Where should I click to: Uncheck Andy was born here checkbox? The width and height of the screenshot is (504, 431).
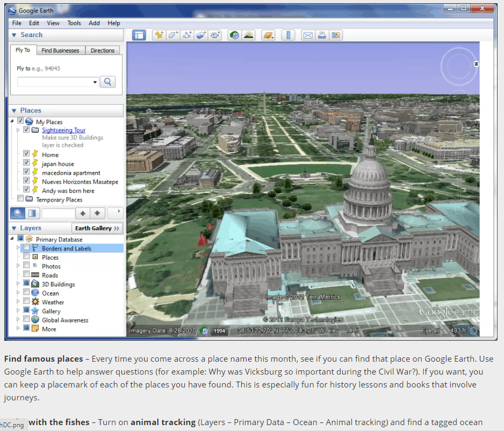[26, 189]
